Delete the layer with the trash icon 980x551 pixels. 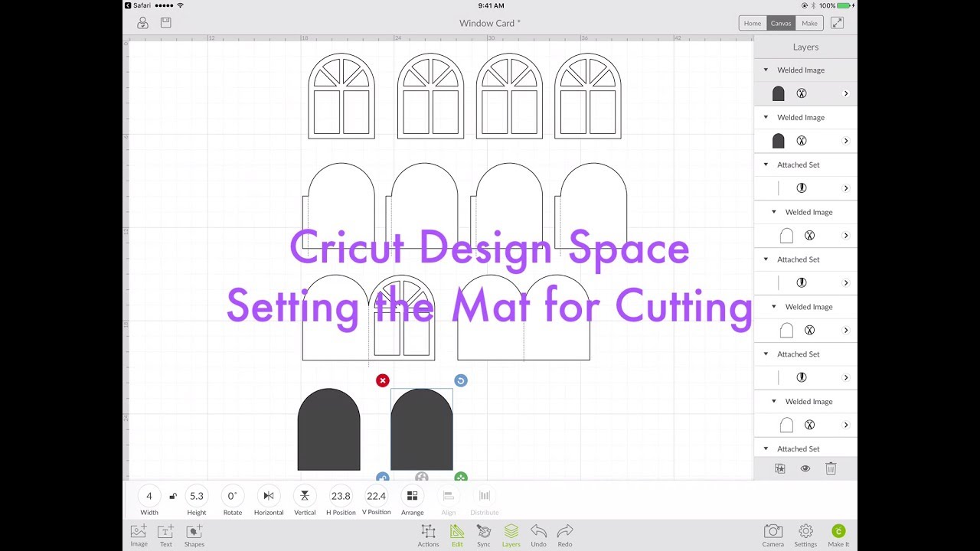831,468
